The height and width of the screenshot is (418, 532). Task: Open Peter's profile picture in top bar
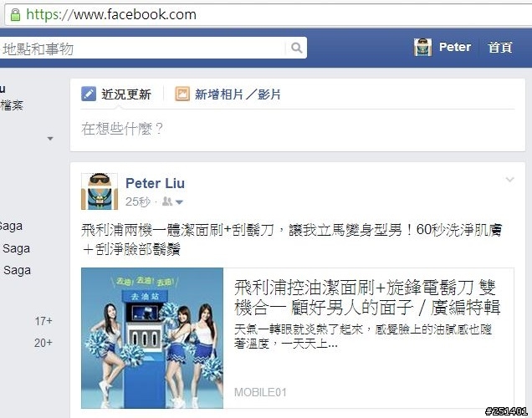point(422,47)
